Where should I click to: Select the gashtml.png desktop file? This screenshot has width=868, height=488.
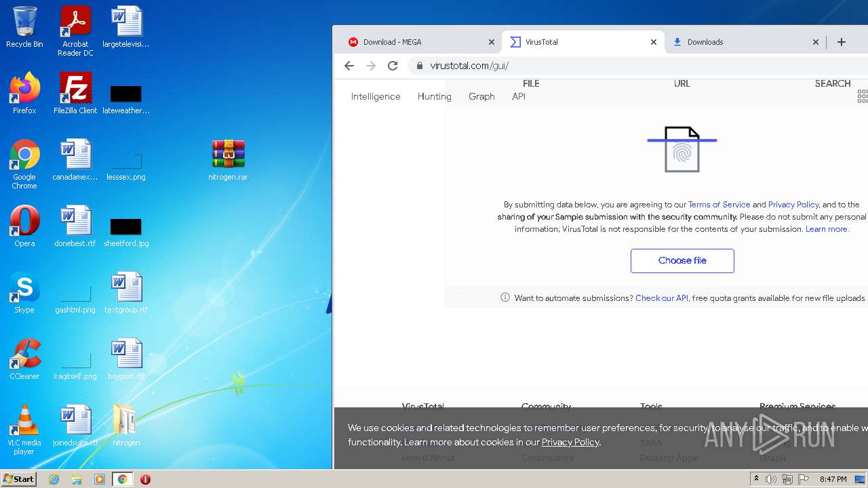(75, 300)
